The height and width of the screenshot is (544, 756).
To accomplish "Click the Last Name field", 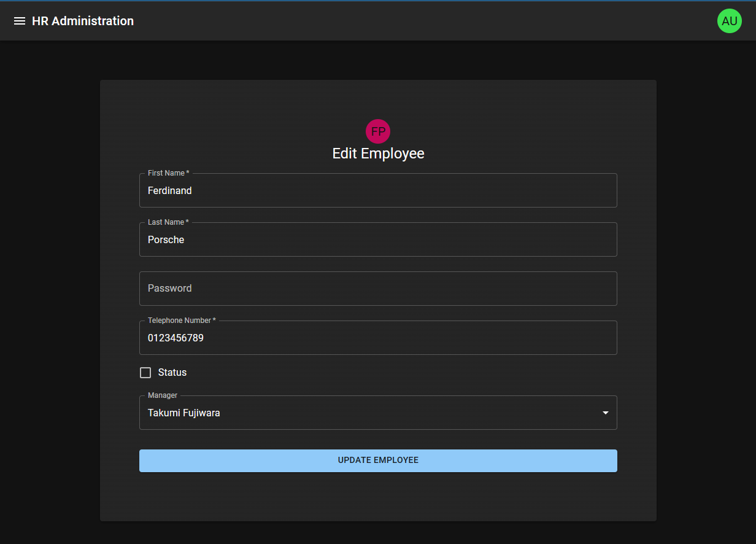I will point(378,239).
